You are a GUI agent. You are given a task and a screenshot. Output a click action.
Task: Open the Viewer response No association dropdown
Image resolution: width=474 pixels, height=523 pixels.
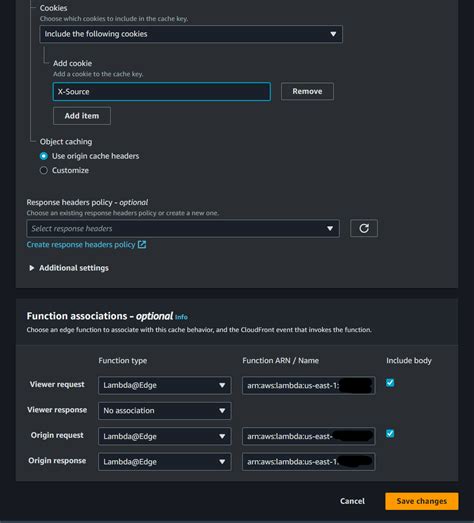pyautogui.click(x=164, y=411)
